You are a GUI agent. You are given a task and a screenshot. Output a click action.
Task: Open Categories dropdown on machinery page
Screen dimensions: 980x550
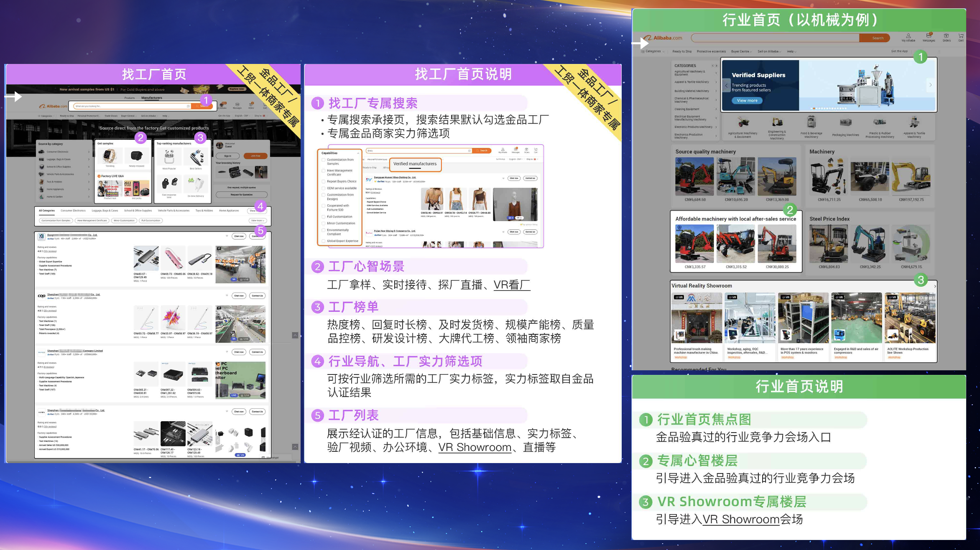tap(652, 51)
